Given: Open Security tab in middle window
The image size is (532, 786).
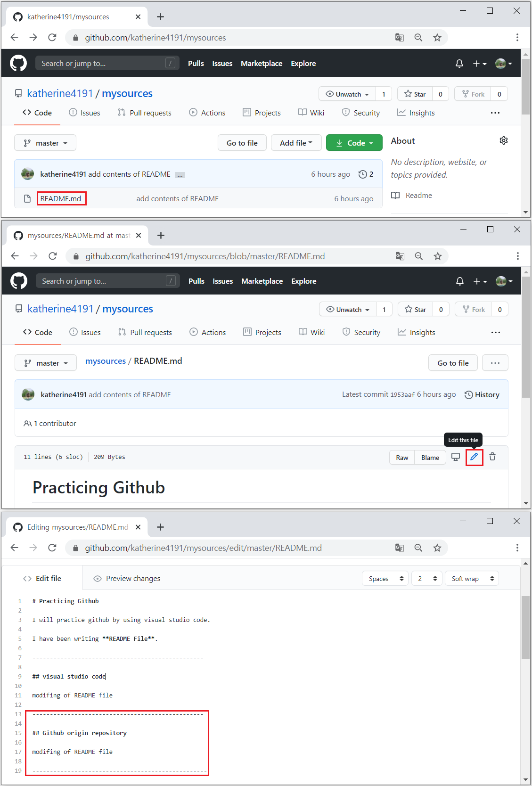Looking at the screenshot, I should [361, 333].
